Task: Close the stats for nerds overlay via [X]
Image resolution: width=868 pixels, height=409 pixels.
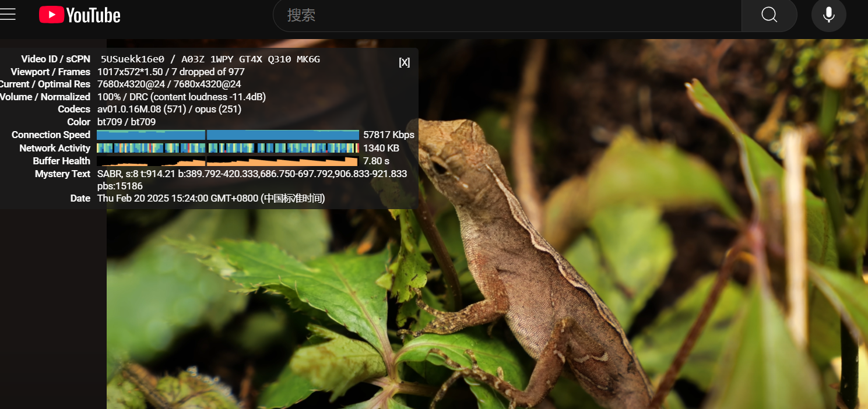Action: click(x=405, y=62)
